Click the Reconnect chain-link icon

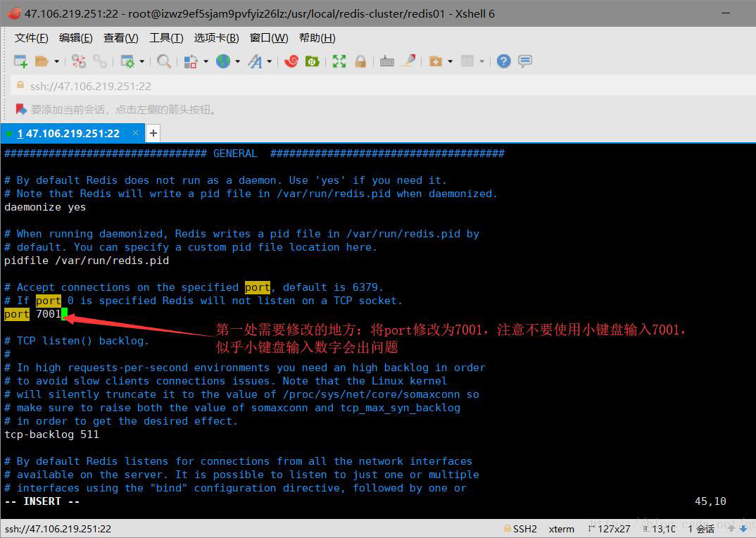click(100, 61)
